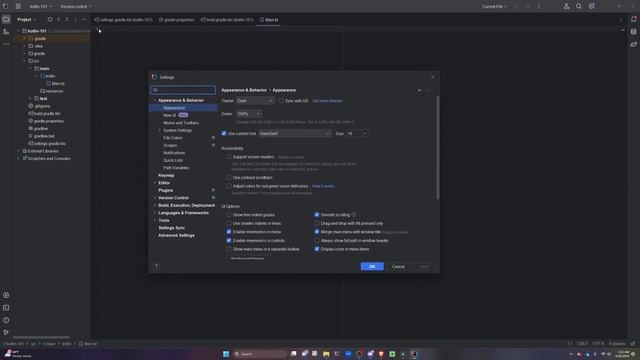Disable Smooth scrolling checkbox
This screenshot has width=640, height=360.
click(317, 215)
